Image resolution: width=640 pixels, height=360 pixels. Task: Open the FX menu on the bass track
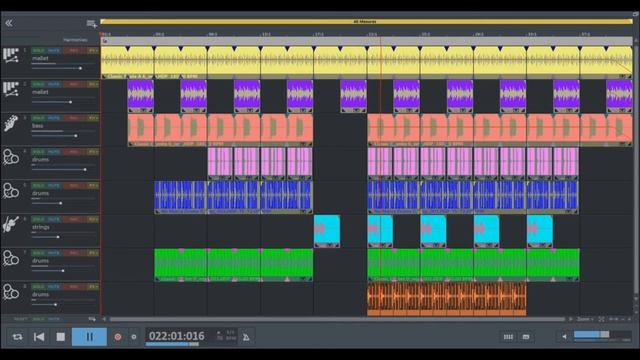(x=93, y=118)
